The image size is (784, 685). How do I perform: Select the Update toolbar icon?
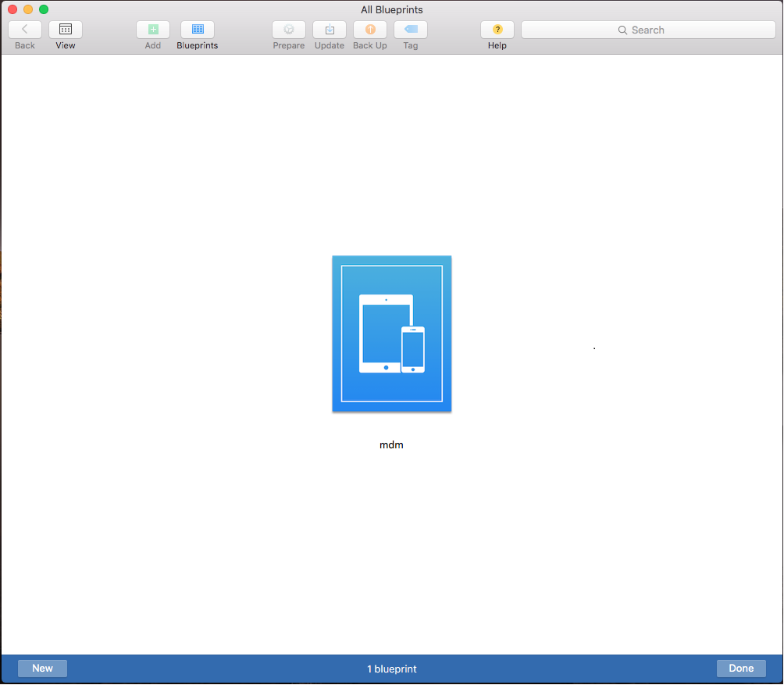click(330, 30)
